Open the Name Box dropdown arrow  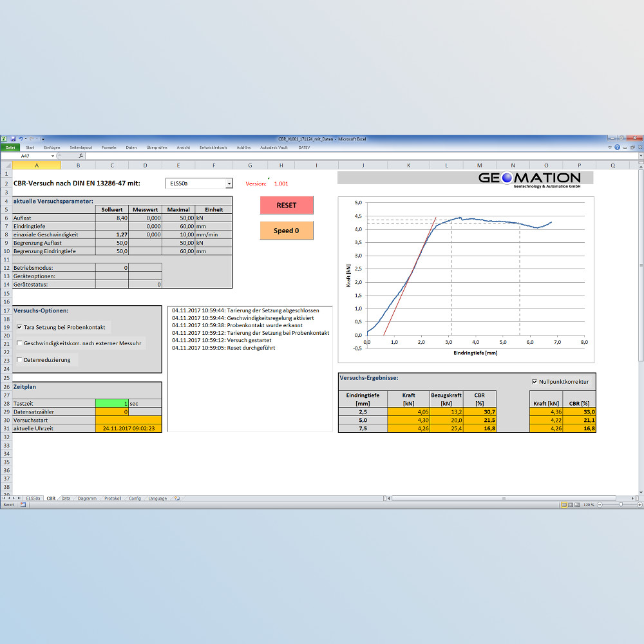pyautogui.click(x=53, y=156)
